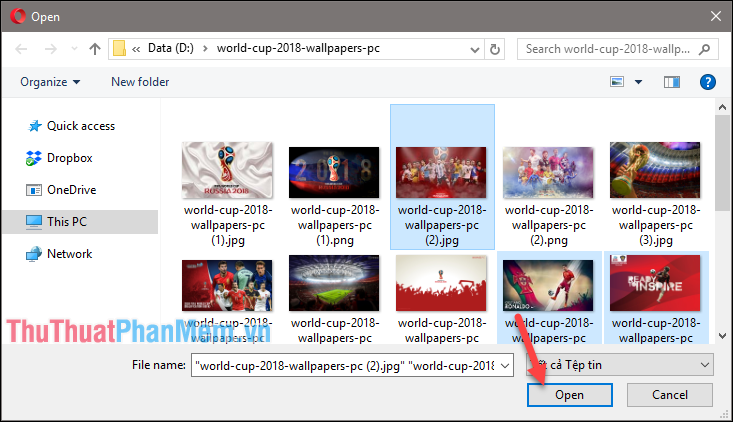Click the folder icon in address bar

(120, 48)
